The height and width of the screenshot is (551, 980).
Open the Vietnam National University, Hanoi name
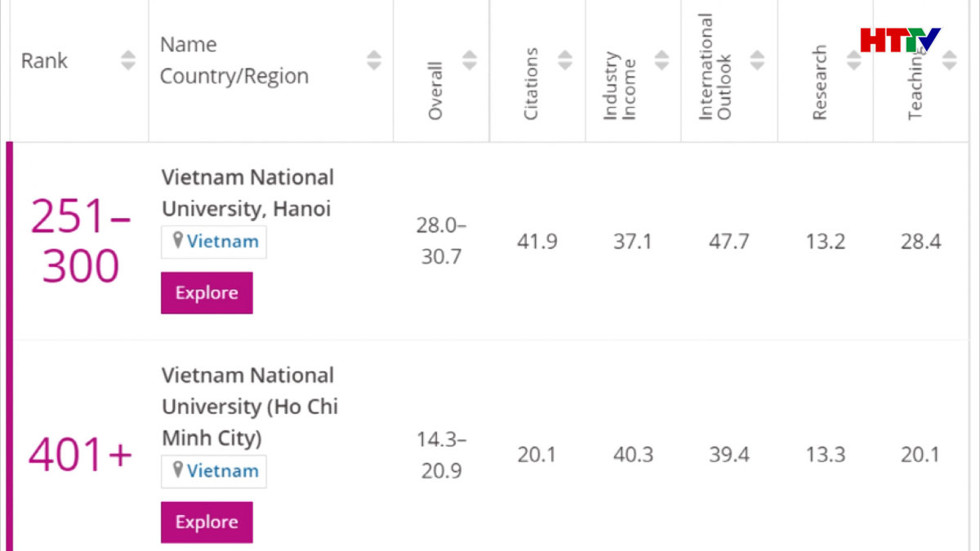(x=247, y=193)
